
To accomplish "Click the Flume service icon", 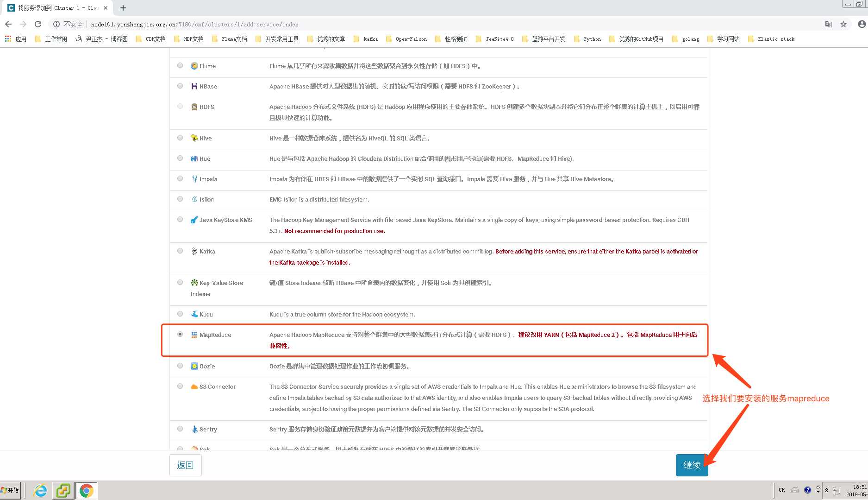I will point(194,66).
